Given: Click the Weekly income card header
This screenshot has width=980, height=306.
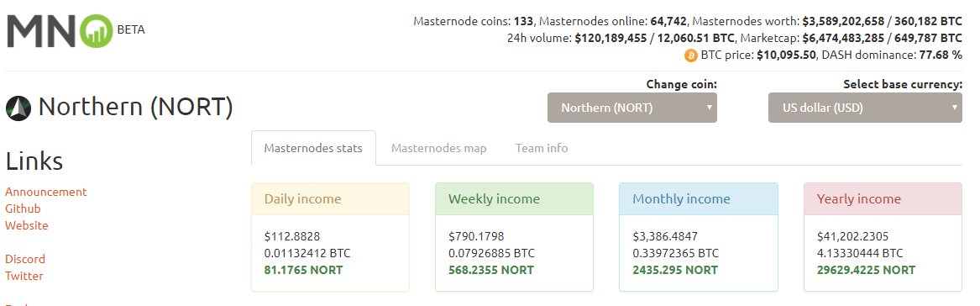Looking at the screenshot, I should point(514,199).
